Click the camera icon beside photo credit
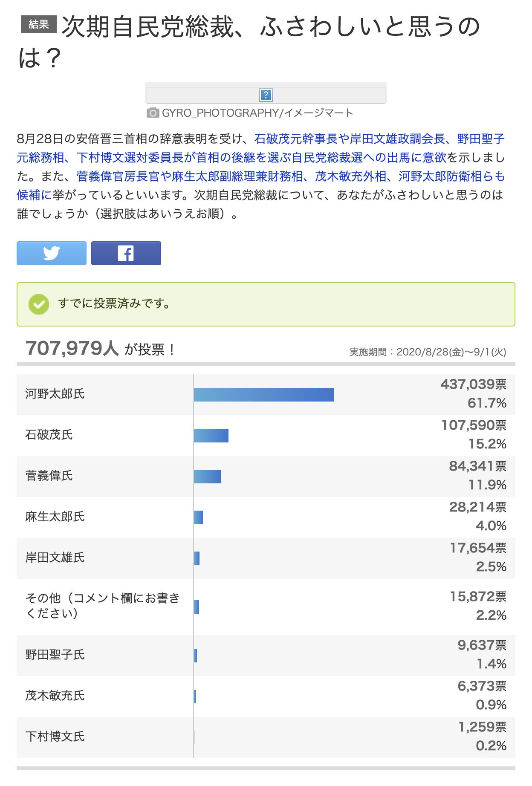Screen dimensions: 532x786 point(153,113)
